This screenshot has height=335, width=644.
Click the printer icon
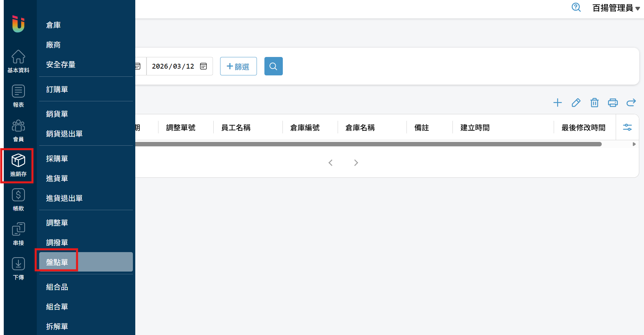pos(613,103)
